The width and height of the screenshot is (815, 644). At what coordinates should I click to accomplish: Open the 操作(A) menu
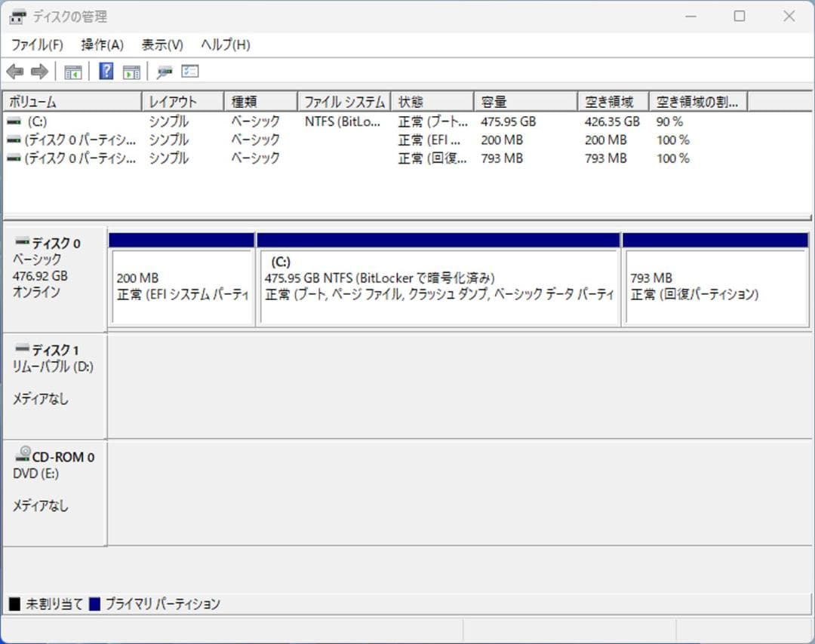pos(100,44)
